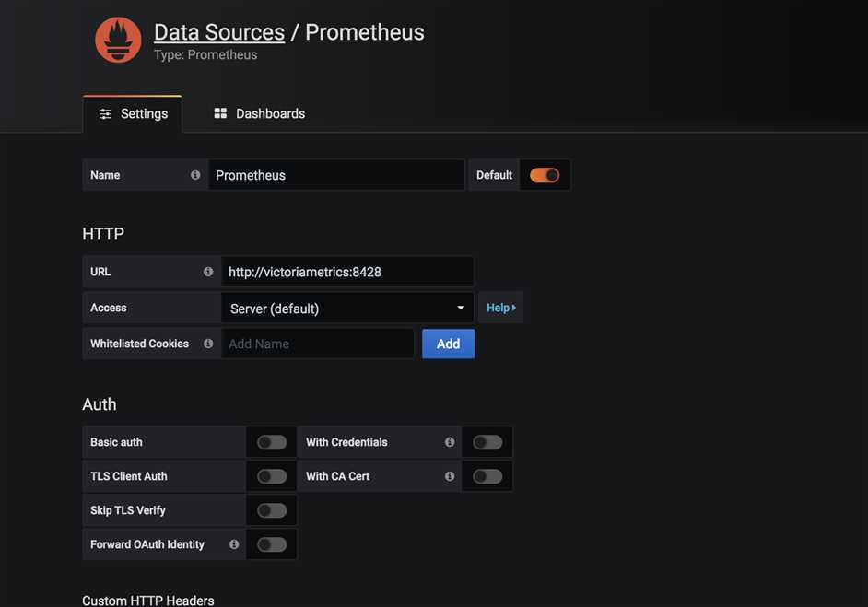Viewport: 868px width, 607px height.
Task: Enable the TLS Client Auth toggle
Action: click(x=272, y=476)
